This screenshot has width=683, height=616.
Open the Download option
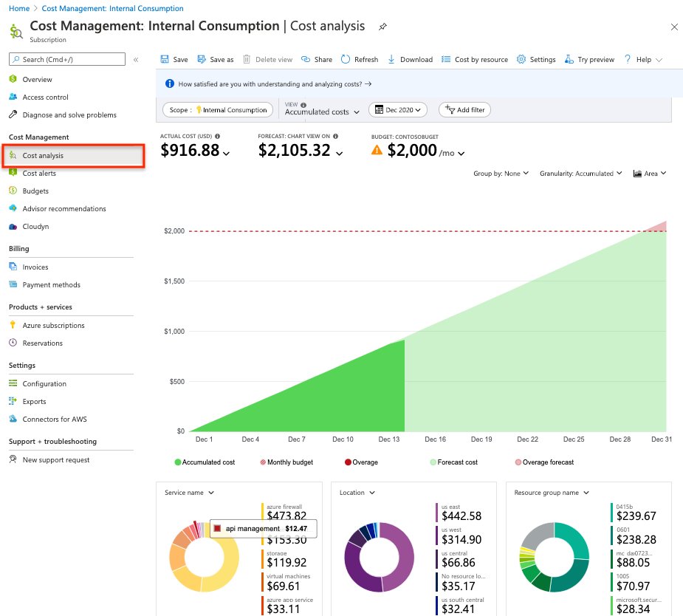point(410,59)
